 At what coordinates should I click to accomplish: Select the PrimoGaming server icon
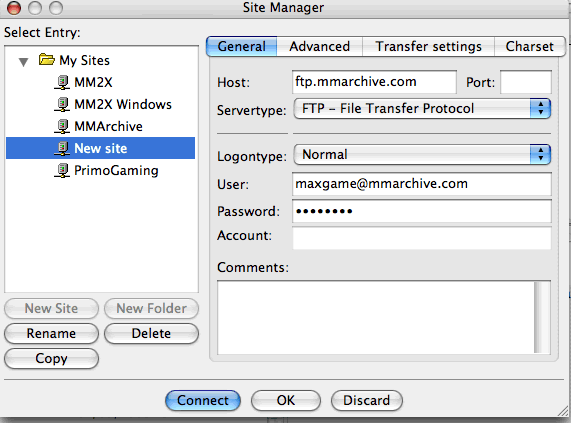(62, 170)
